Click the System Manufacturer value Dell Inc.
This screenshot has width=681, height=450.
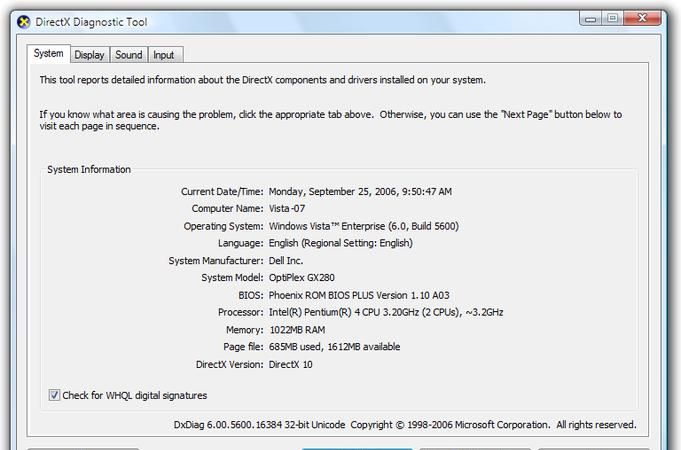(292, 260)
